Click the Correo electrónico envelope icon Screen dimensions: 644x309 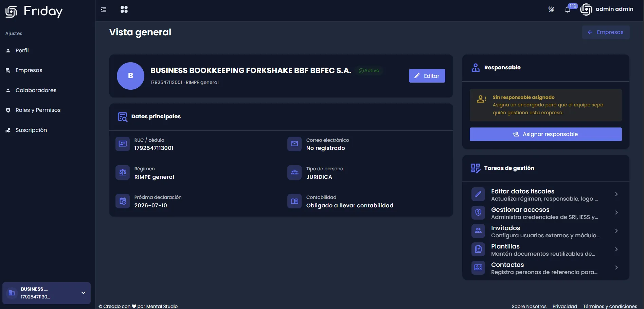294,144
